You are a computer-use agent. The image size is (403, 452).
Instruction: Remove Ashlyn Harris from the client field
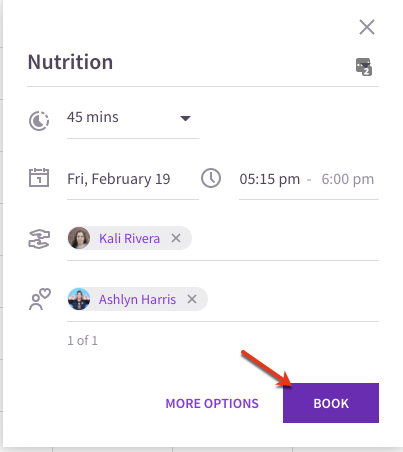click(x=192, y=299)
